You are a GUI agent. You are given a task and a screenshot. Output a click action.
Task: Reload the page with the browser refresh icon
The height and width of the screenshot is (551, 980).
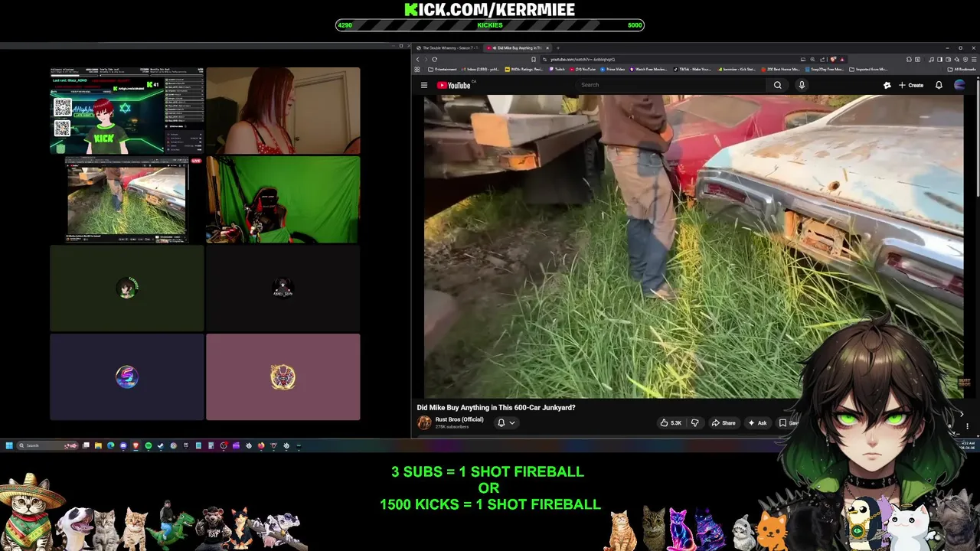click(434, 59)
